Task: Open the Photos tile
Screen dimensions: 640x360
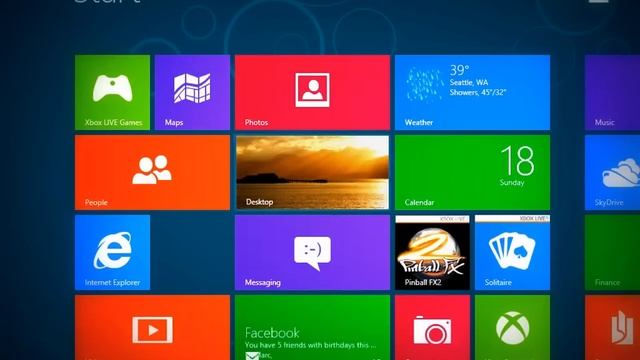Action: (312, 92)
